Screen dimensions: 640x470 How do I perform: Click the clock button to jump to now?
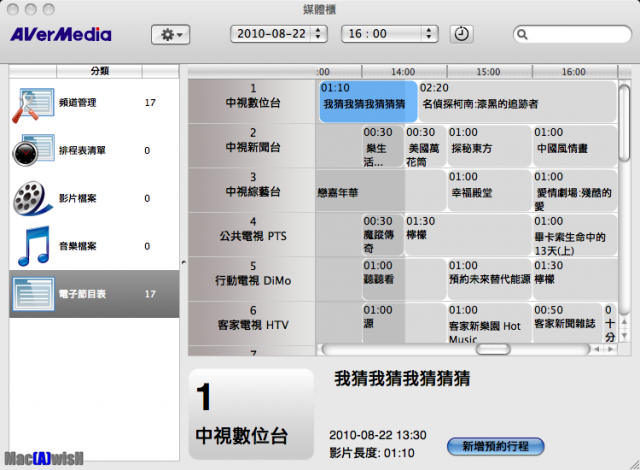462,34
